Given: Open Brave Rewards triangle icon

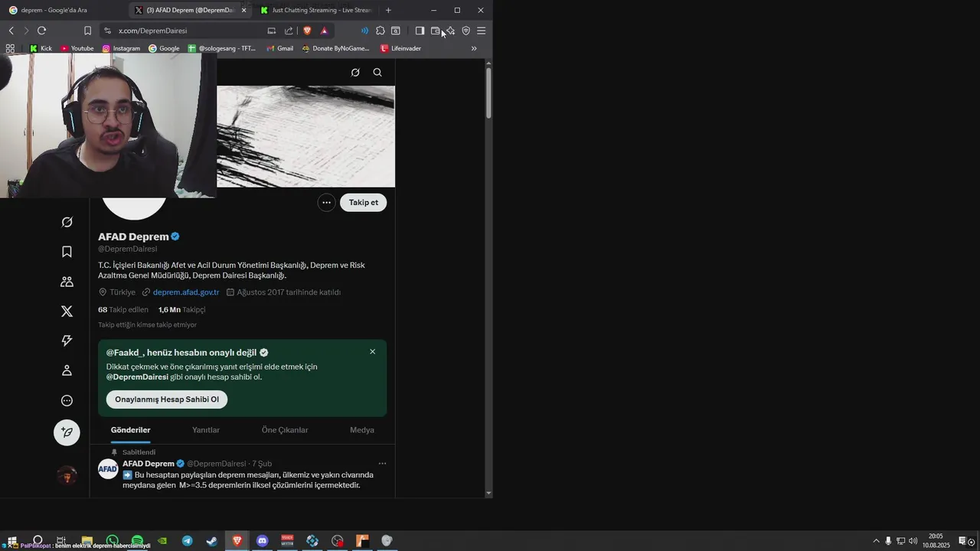Looking at the screenshot, I should click(324, 31).
